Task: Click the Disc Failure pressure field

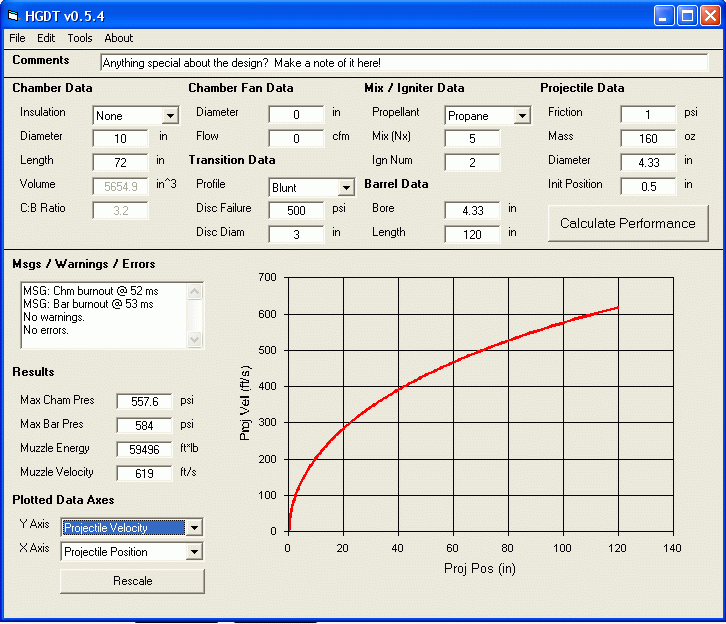Action: [x=296, y=210]
